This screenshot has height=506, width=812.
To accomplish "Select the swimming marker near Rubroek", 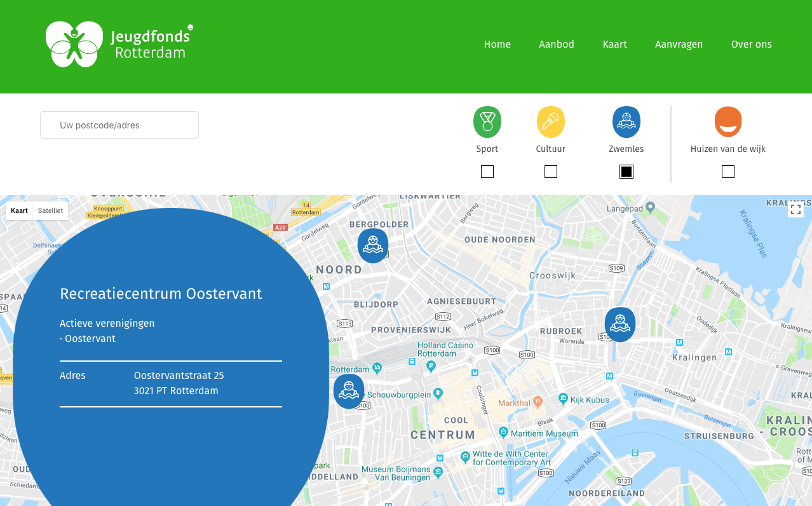I will [x=620, y=325].
